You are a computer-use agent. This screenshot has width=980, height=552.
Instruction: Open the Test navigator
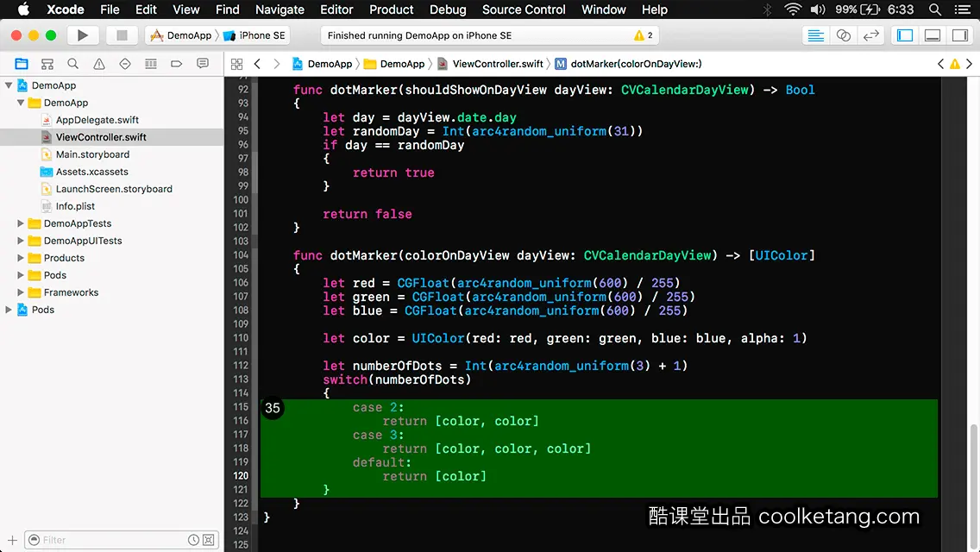[125, 64]
